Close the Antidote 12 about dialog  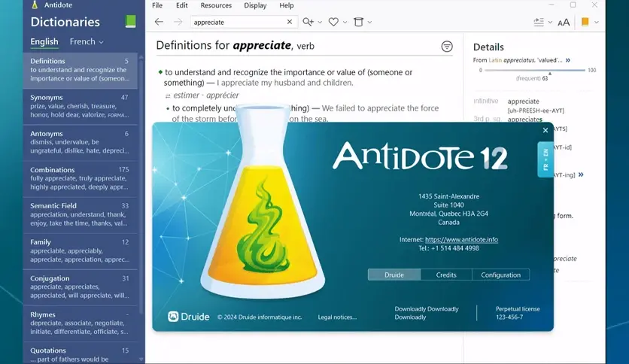545,130
